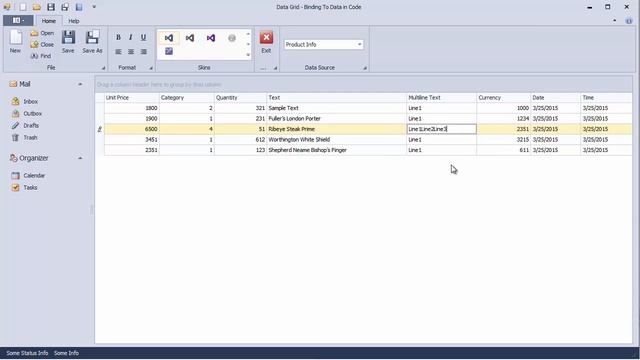This screenshot has height=360, width=640.
Task: Click the group-by drag panel above grid
Action: [x=363, y=84]
